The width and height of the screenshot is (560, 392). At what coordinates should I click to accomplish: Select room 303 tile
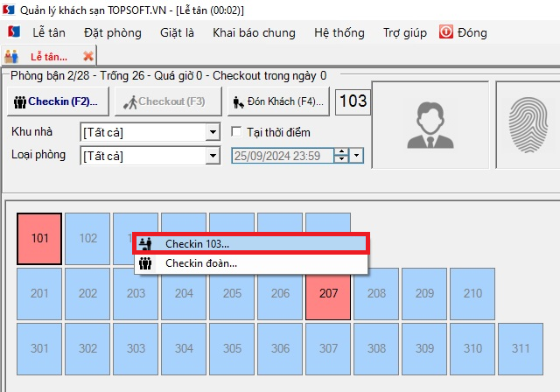point(136,349)
